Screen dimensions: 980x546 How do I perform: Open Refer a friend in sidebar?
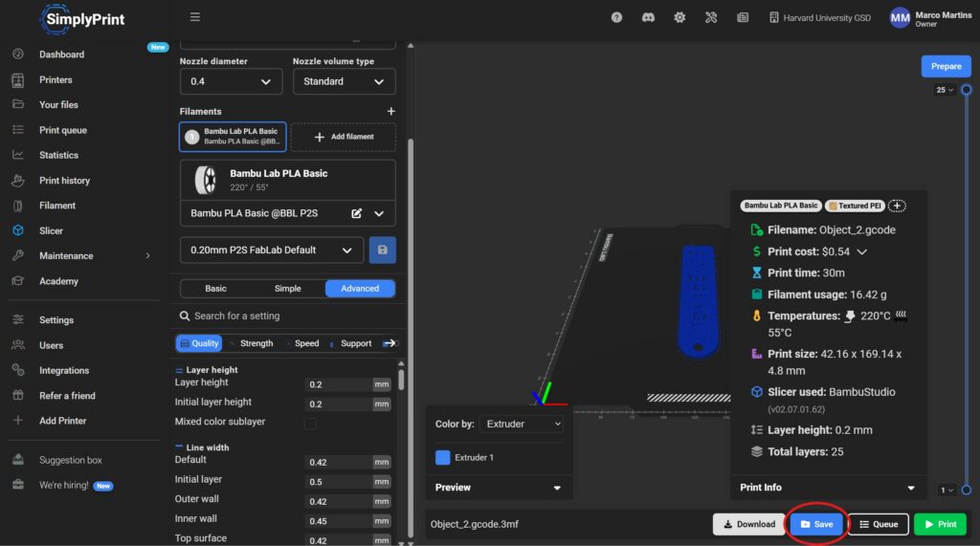tap(67, 396)
